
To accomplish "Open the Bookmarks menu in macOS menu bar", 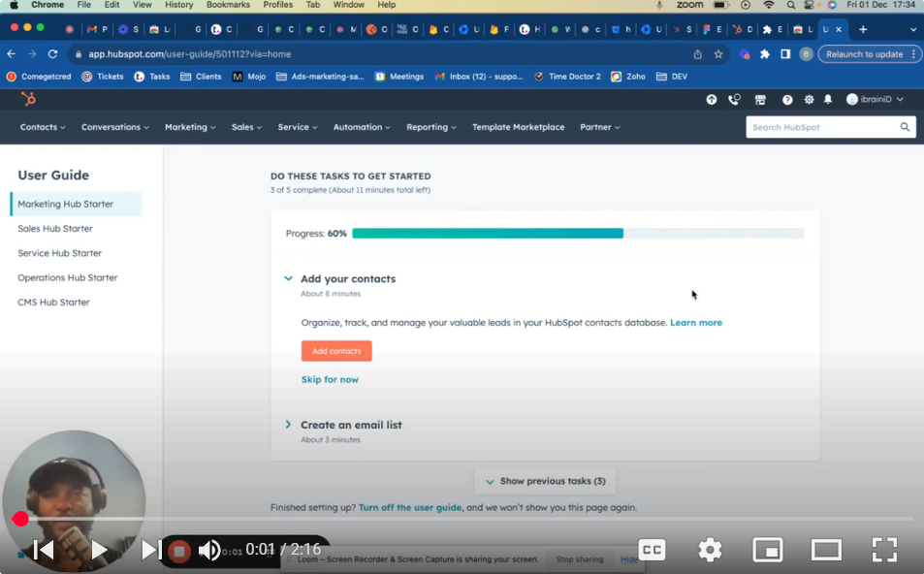I will (x=228, y=5).
